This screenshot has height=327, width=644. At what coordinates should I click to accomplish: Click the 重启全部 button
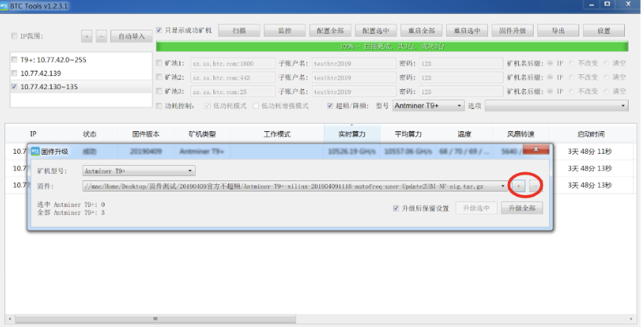click(x=422, y=31)
